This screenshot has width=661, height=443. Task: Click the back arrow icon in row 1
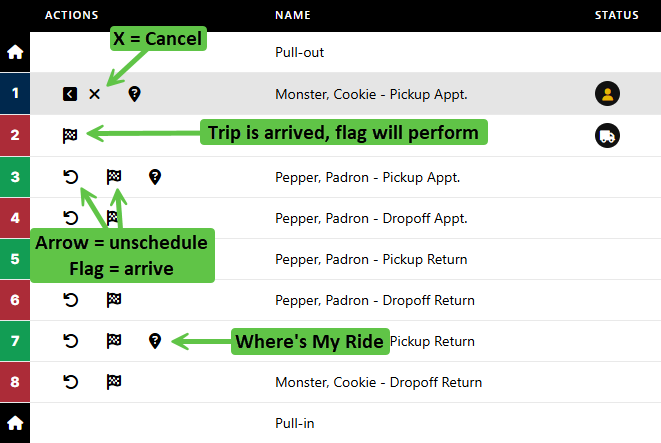click(69, 94)
